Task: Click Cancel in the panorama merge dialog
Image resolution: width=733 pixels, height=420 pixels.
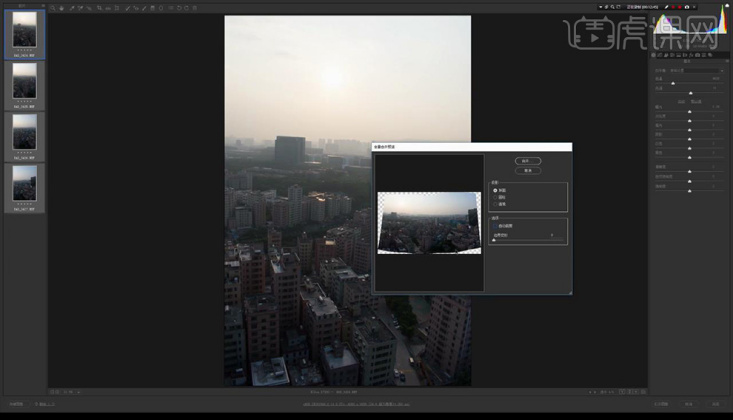Action: [x=528, y=171]
